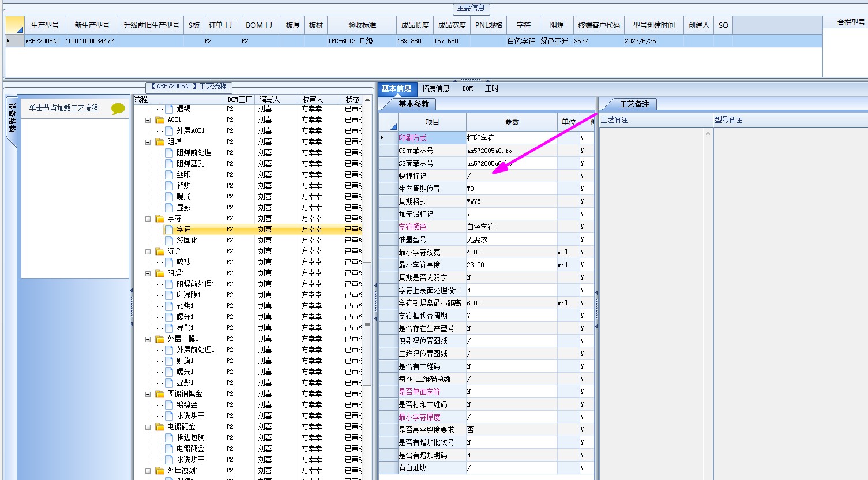This screenshot has height=480, width=868.
Task: Click the 10011000034472 new model cell
Action: click(x=92, y=41)
